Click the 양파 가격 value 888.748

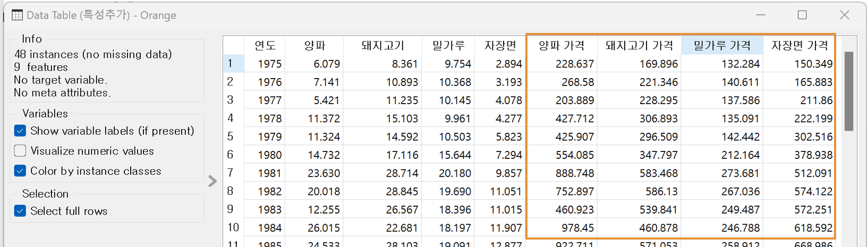tap(561, 173)
